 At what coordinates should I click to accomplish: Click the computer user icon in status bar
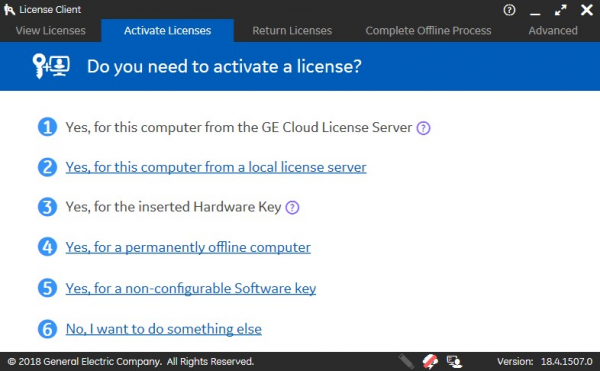[x=454, y=361]
